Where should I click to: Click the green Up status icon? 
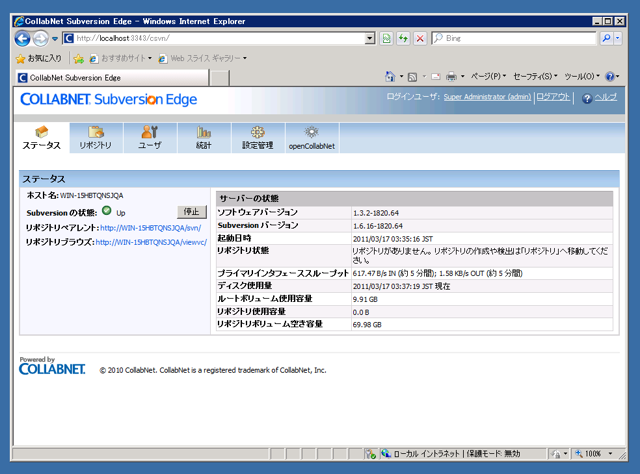click(x=107, y=211)
